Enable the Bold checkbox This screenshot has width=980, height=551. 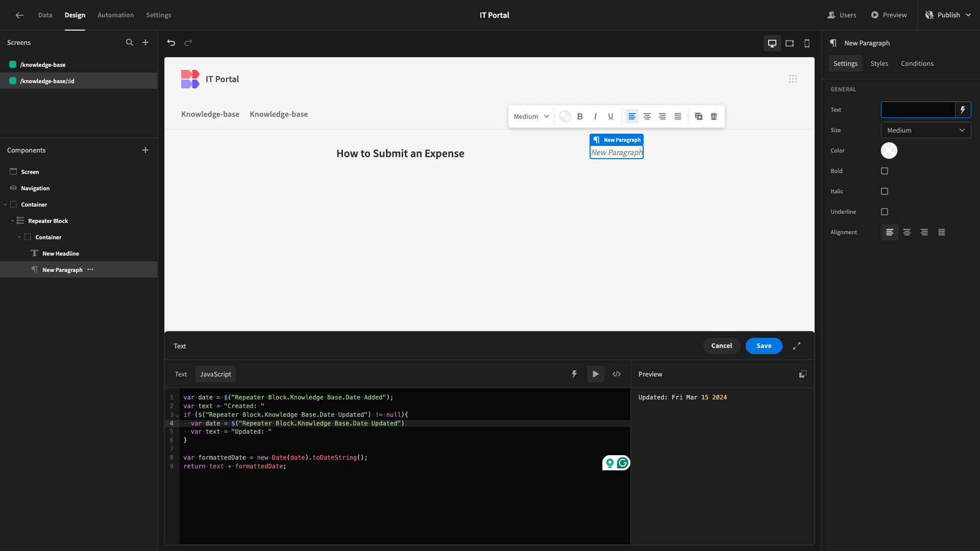pos(885,171)
